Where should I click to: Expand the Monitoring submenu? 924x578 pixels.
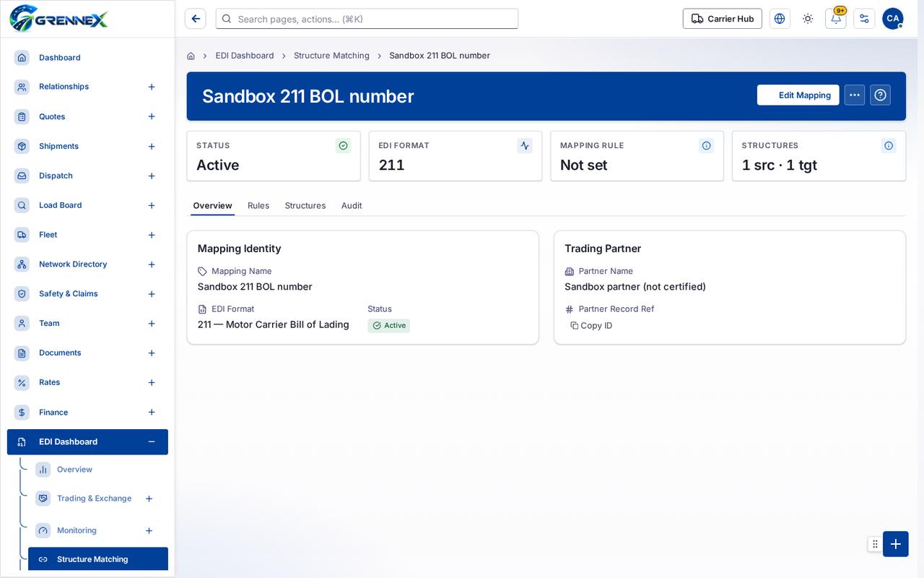149,531
